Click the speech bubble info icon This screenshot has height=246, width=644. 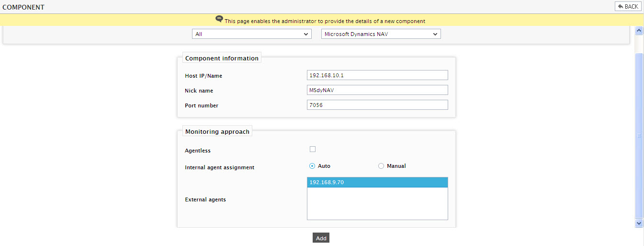[x=219, y=19]
